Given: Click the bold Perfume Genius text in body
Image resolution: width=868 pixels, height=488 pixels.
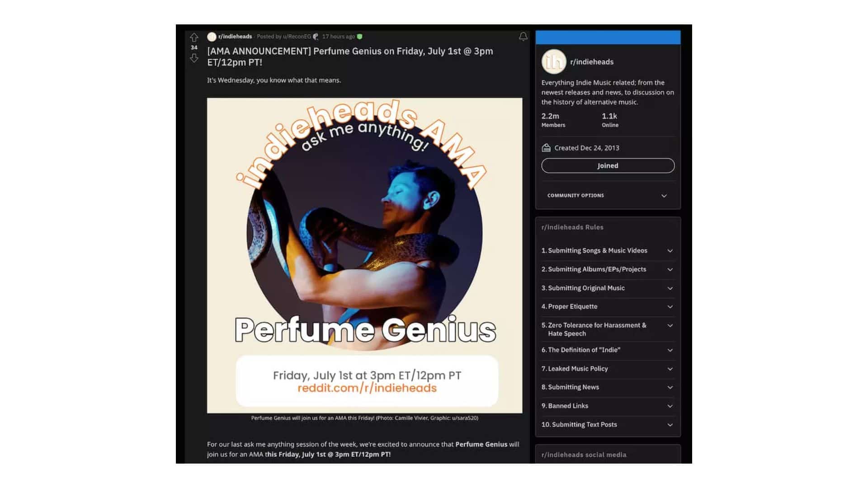Looking at the screenshot, I should pos(481,445).
